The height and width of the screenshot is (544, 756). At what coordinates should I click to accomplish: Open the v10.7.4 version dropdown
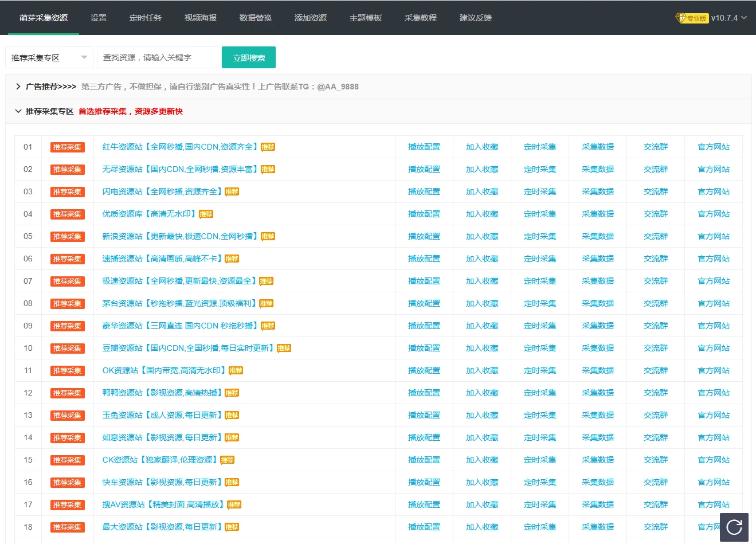728,18
